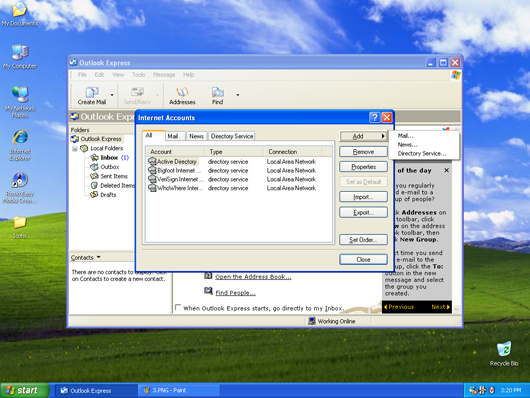Image resolution: width=530 pixels, height=398 pixels.
Task: Click the Working Online status bar icon
Action: point(312,321)
